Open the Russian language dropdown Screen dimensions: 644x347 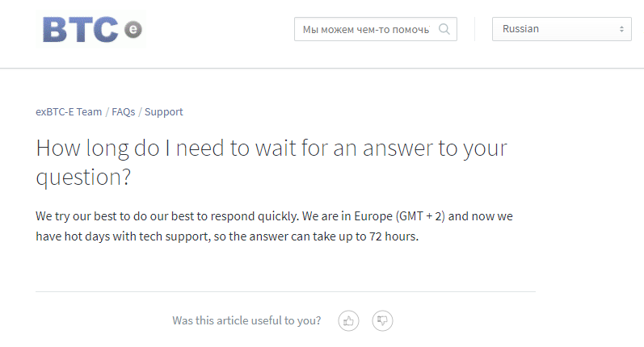tap(561, 29)
